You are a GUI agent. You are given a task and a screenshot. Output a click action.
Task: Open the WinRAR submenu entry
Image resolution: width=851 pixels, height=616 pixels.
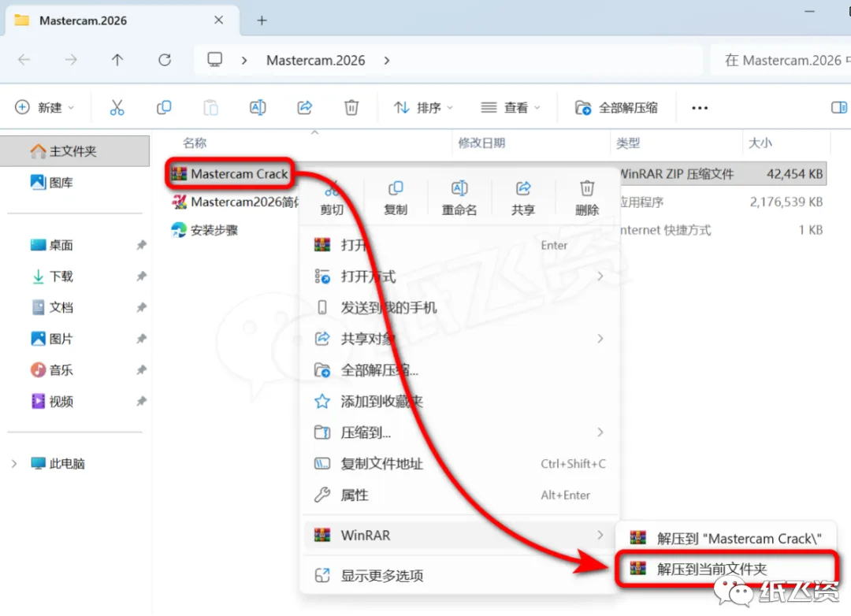460,535
